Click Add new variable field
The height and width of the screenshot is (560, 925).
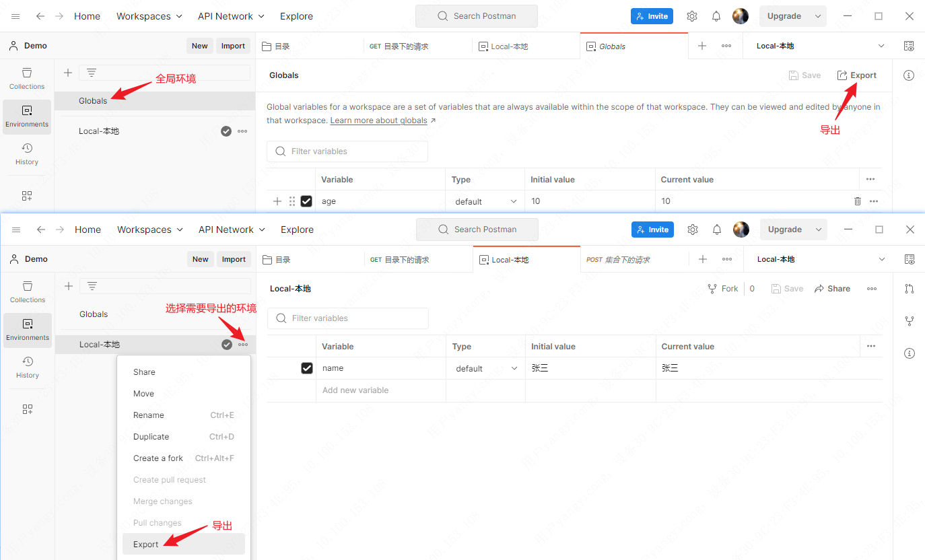pyautogui.click(x=380, y=390)
